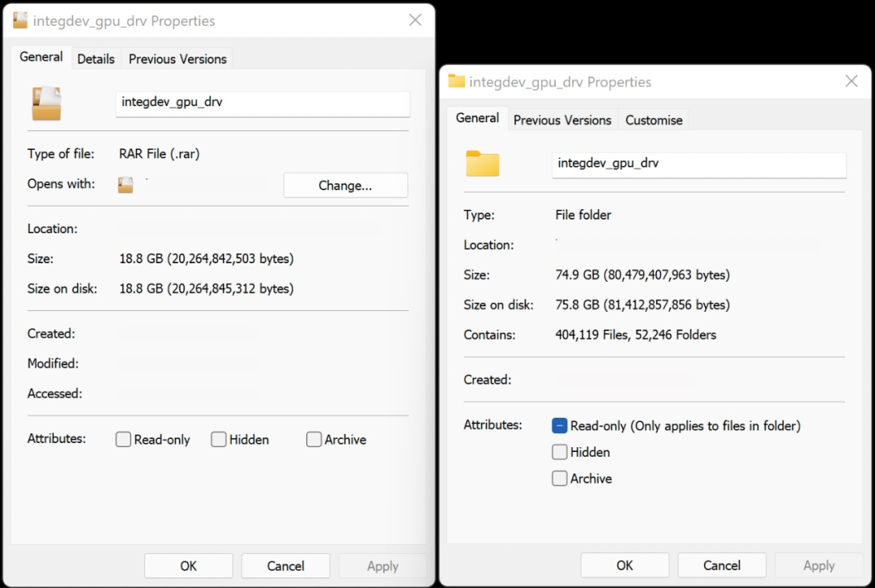Enable Read-only for the RAR file

pos(123,440)
